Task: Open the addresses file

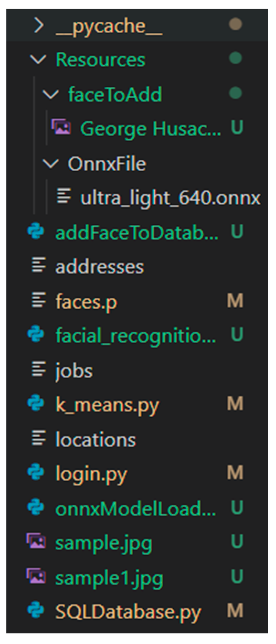Action: [100, 267]
